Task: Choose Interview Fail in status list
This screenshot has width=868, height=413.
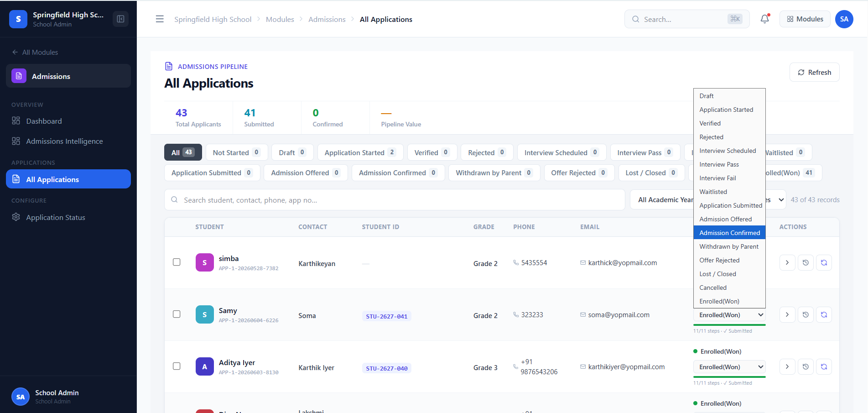Action: click(x=729, y=178)
